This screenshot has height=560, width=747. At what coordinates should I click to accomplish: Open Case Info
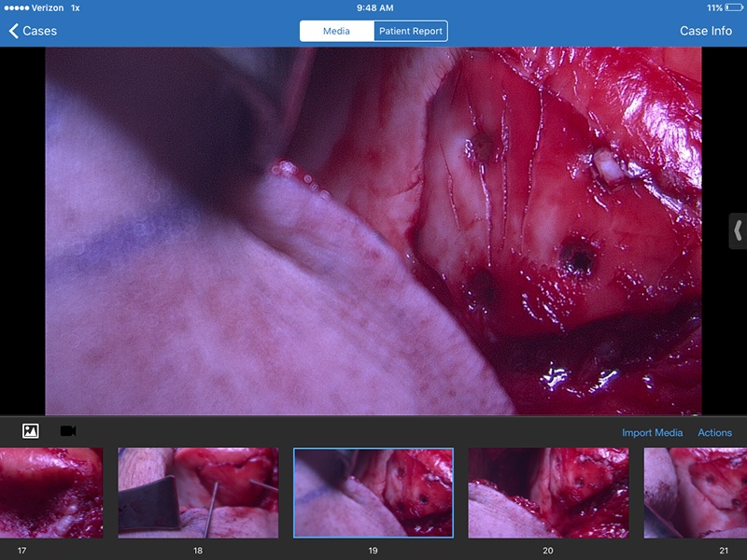[x=706, y=31]
